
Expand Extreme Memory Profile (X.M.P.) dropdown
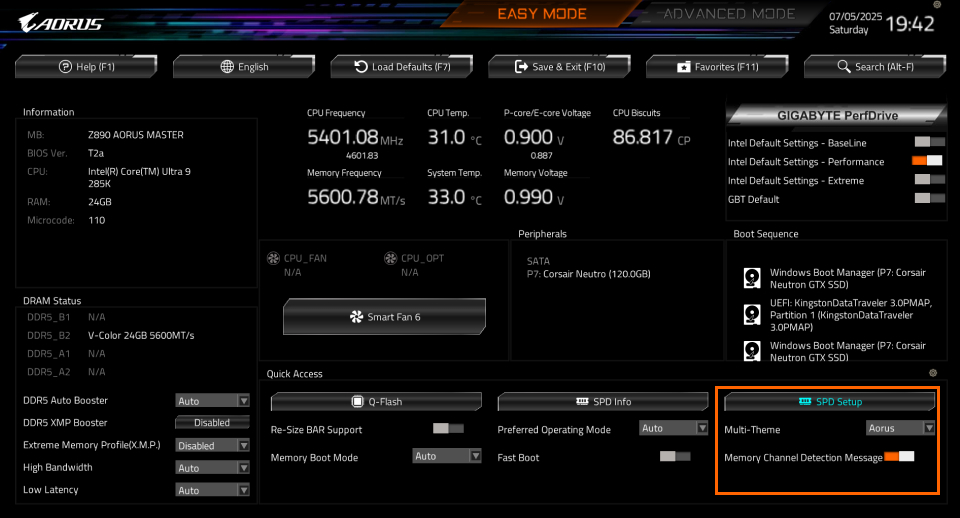(212, 445)
